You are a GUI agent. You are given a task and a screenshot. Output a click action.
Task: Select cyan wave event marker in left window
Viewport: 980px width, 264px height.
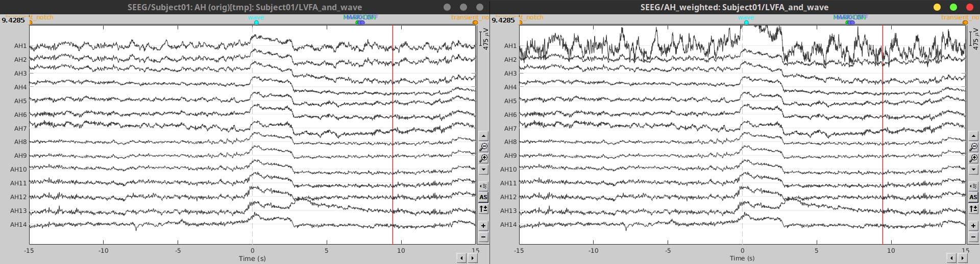pyautogui.click(x=256, y=22)
